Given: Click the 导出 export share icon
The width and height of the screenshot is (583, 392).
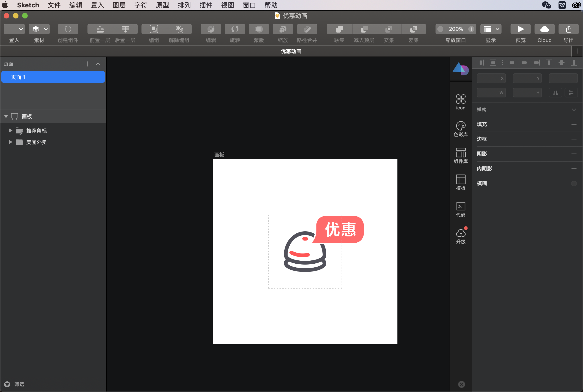Looking at the screenshot, I should click(568, 29).
